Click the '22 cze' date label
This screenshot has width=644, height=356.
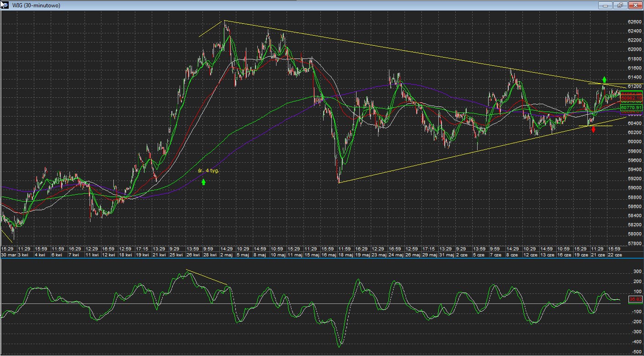(x=614, y=255)
